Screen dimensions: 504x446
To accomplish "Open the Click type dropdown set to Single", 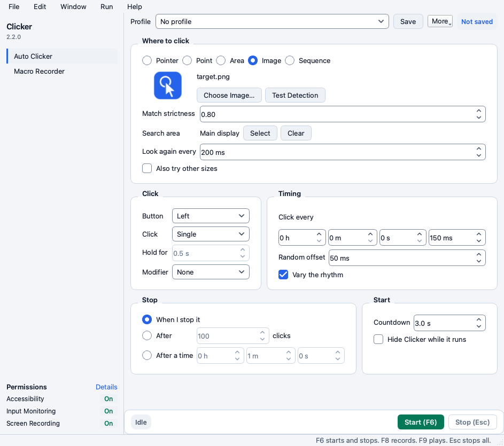I will point(211,234).
